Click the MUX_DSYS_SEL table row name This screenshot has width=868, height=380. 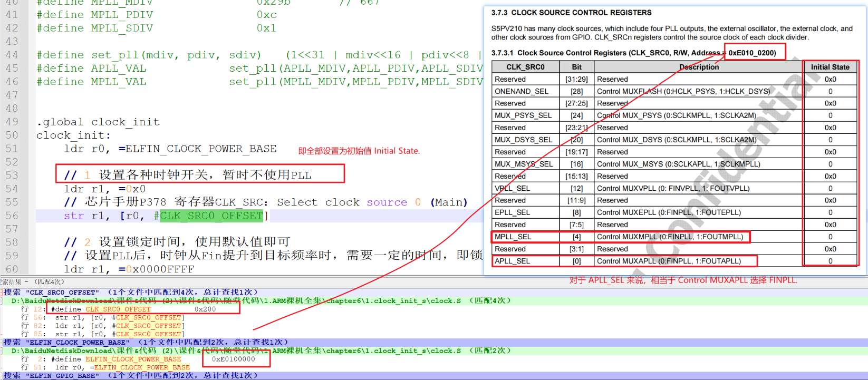[523, 140]
